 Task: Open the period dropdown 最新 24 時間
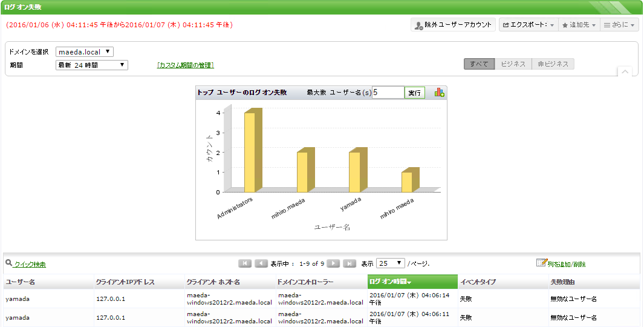point(91,65)
